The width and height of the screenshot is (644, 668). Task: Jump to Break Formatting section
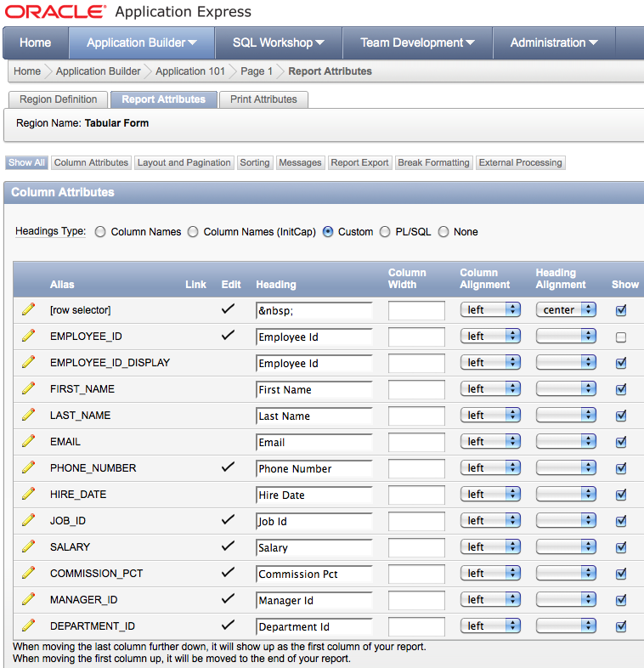(x=433, y=162)
